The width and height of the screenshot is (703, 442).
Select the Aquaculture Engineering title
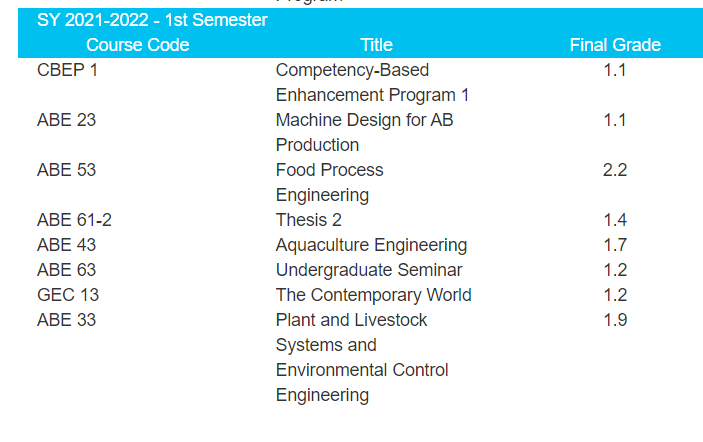[x=371, y=245]
